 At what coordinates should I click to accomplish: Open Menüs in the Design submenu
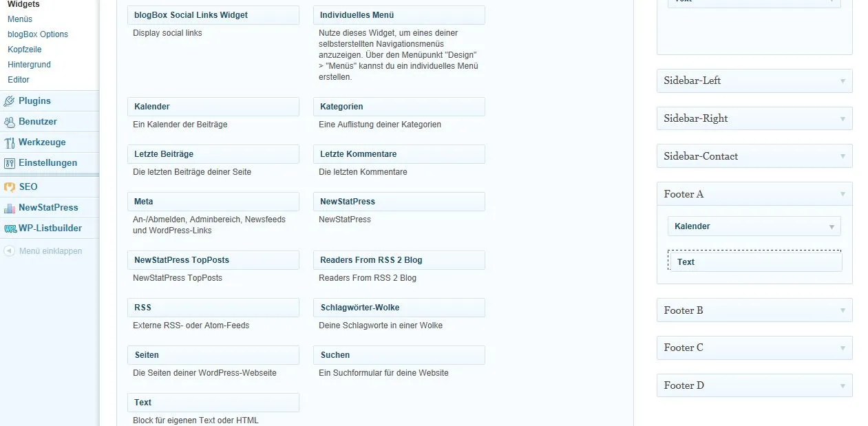point(20,19)
